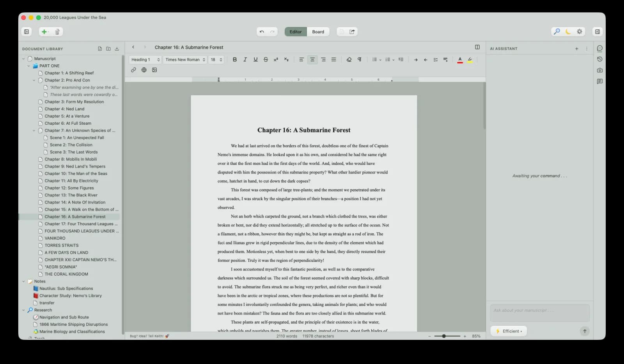
Task: Open Times New Roman font dropdown
Action: click(x=185, y=60)
